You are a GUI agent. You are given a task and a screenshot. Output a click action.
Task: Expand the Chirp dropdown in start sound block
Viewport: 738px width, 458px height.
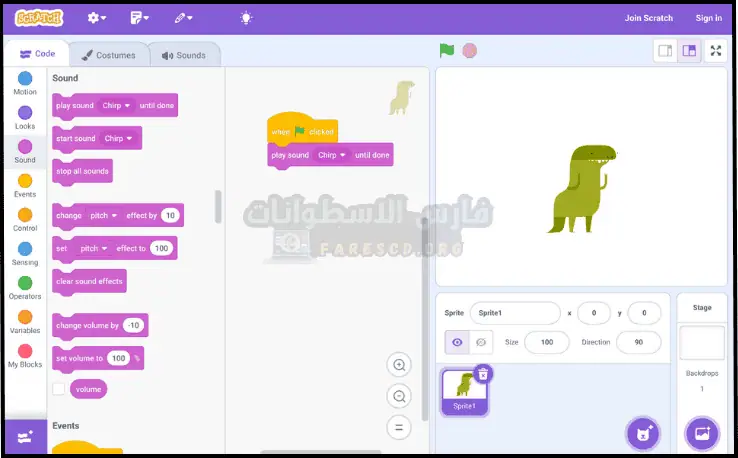tap(118, 138)
